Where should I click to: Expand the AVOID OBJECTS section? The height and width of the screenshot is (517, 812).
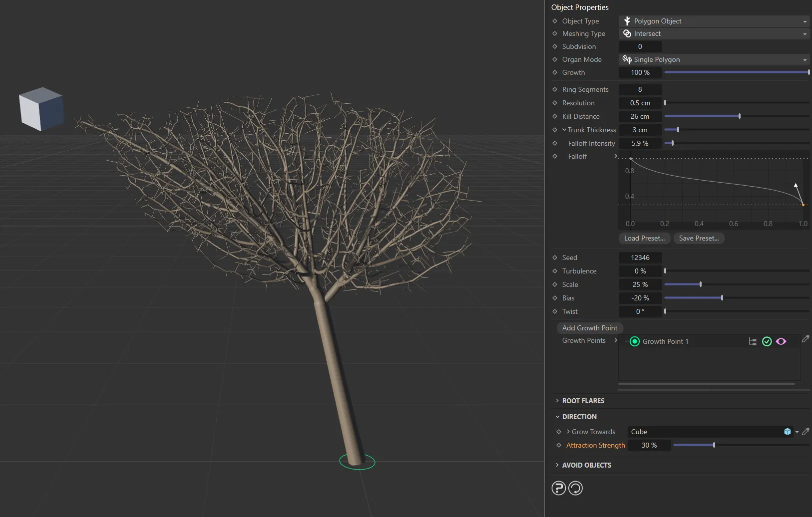(x=586, y=465)
